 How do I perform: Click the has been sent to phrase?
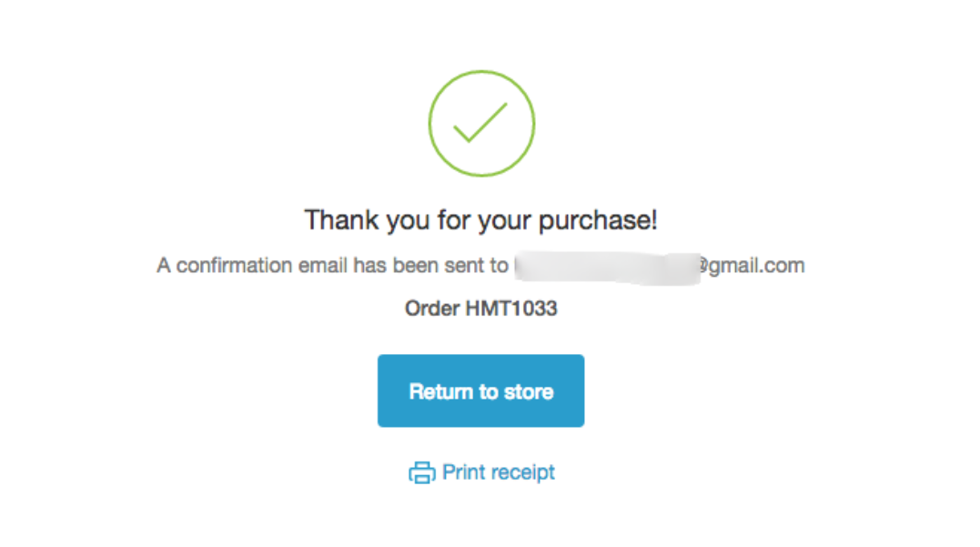[x=430, y=265]
